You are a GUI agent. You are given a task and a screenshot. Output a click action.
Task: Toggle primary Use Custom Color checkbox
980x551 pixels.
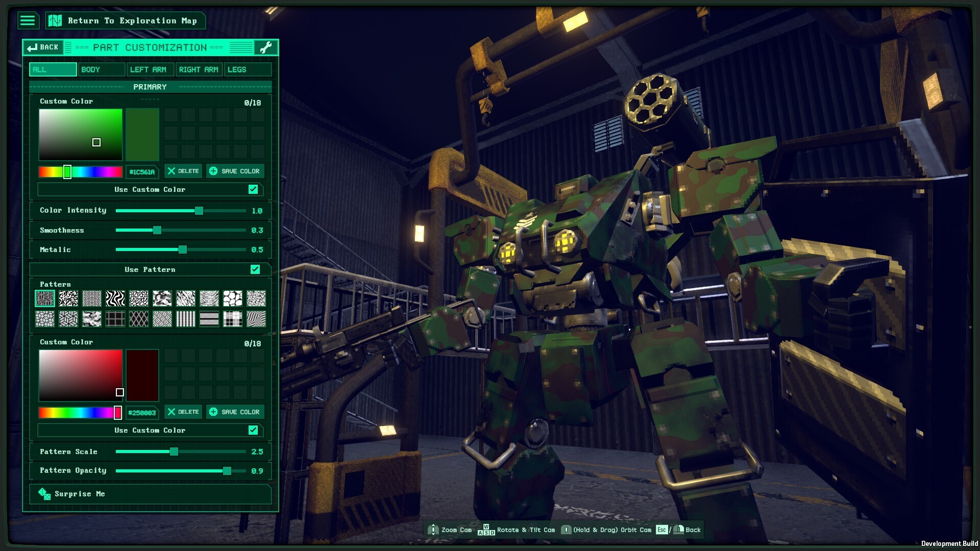[253, 189]
